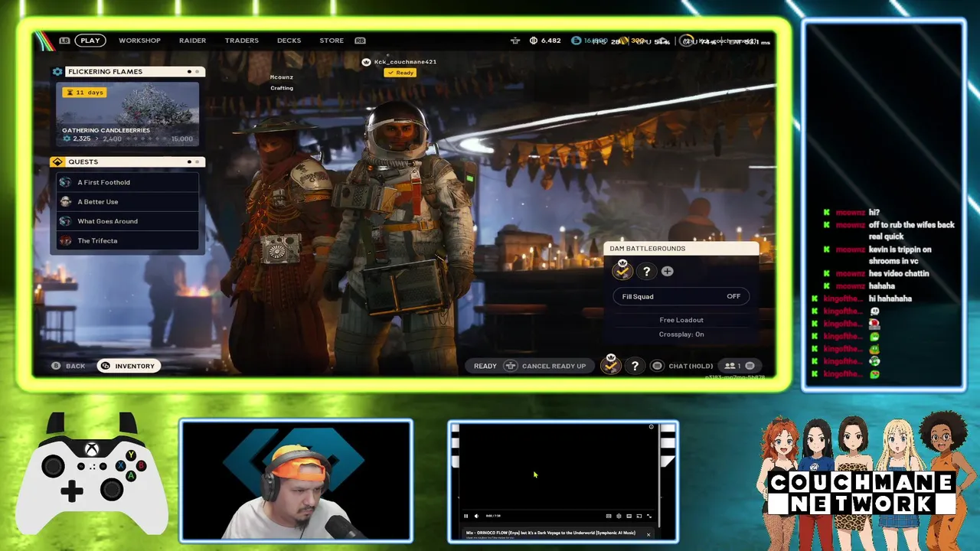This screenshot has height=551, width=980.
Task: Click the BACK button
Action: tap(69, 366)
